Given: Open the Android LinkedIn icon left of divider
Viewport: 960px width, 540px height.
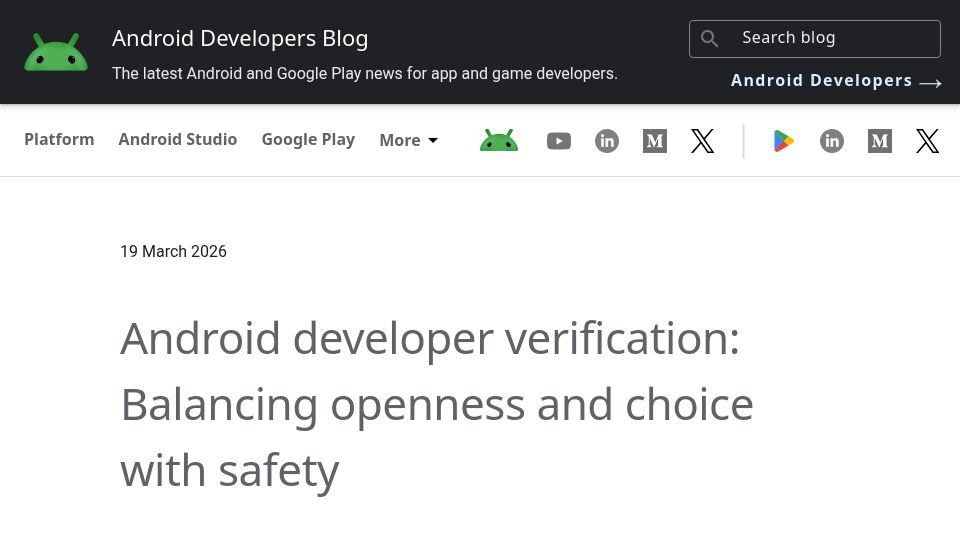Looking at the screenshot, I should point(607,141).
